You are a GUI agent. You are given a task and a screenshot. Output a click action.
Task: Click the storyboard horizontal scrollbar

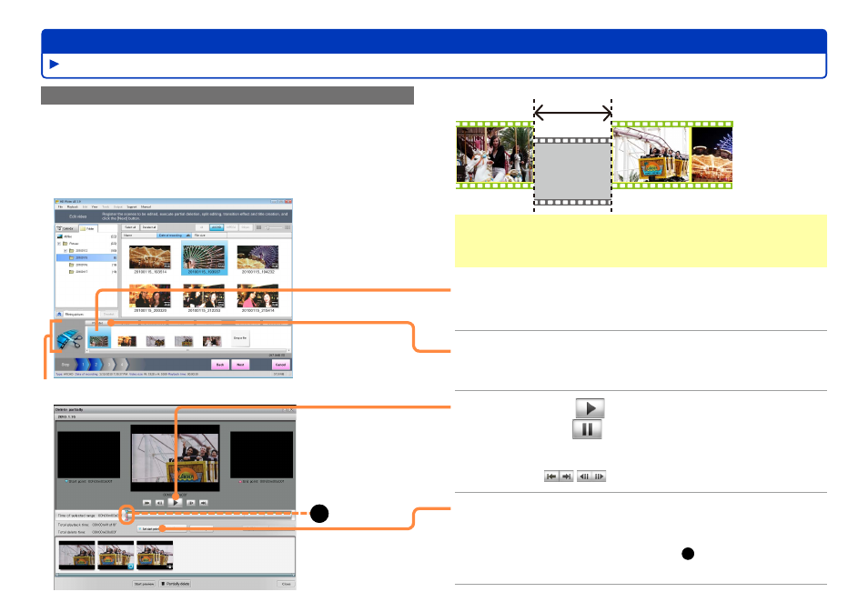click(x=188, y=351)
